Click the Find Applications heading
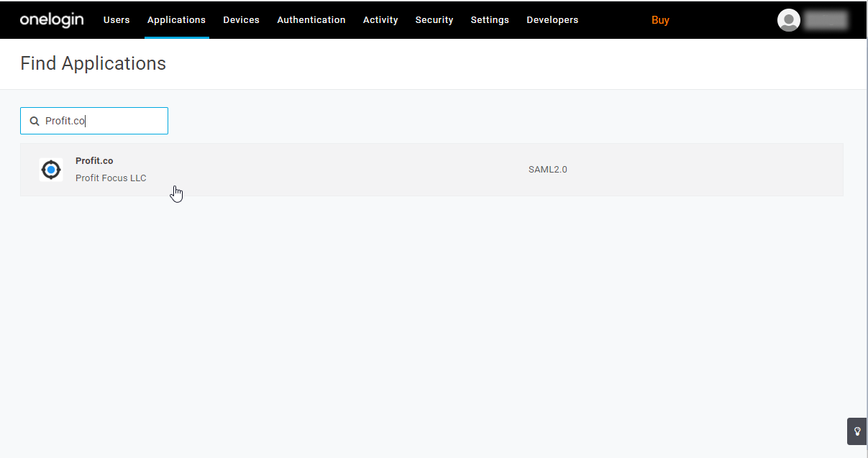This screenshot has height=458, width=868. [93, 63]
